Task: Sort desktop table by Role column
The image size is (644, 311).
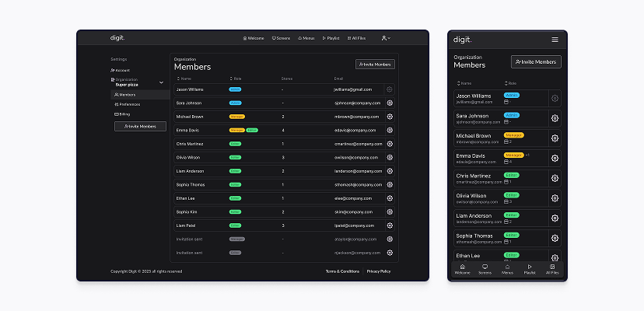Action: click(x=236, y=79)
